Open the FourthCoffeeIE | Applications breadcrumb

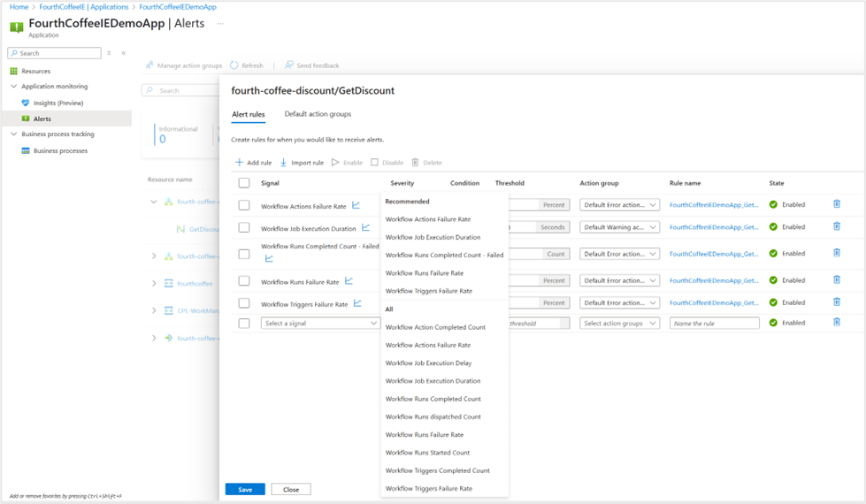click(x=83, y=6)
